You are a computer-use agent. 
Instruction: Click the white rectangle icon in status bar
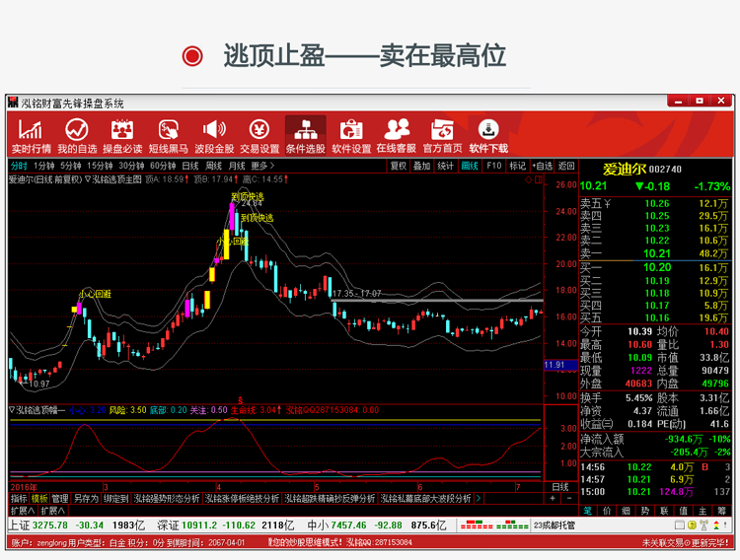[x=680, y=525]
